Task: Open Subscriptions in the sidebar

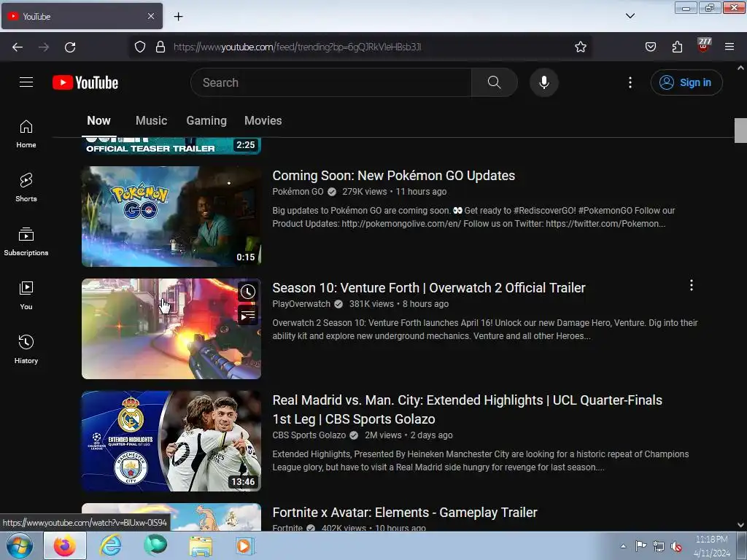Action: [26, 242]
